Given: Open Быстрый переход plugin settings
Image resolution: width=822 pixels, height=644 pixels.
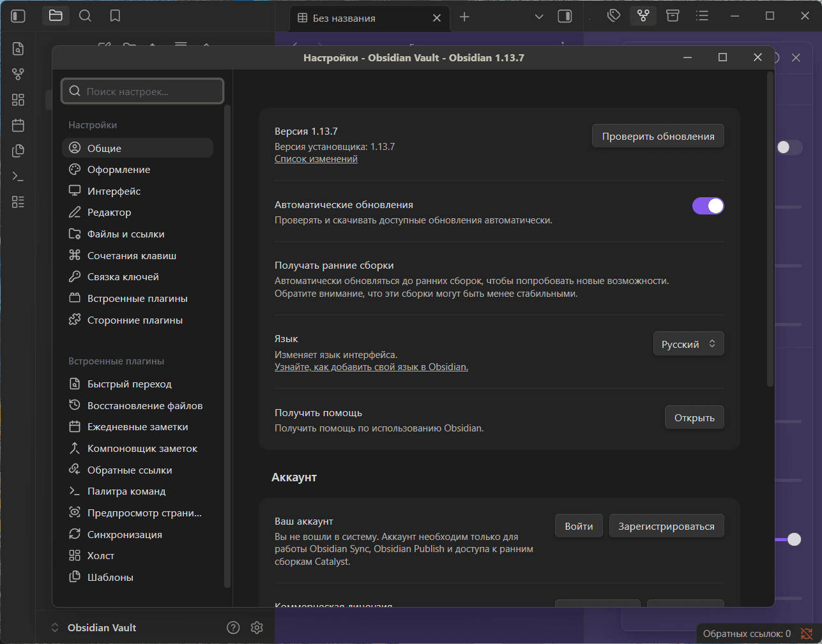Looking at the screenshot, I should (138, 384).
